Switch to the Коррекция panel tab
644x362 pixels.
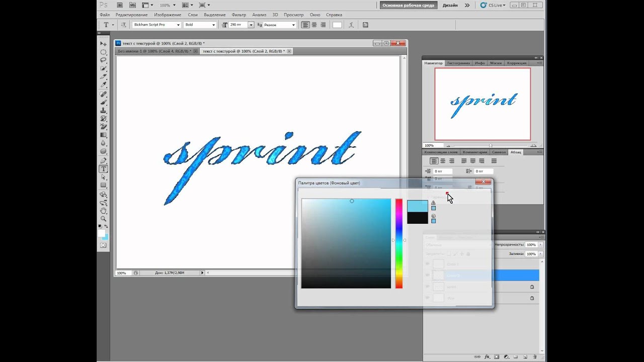pyautogui.click(x=517, y=63)
